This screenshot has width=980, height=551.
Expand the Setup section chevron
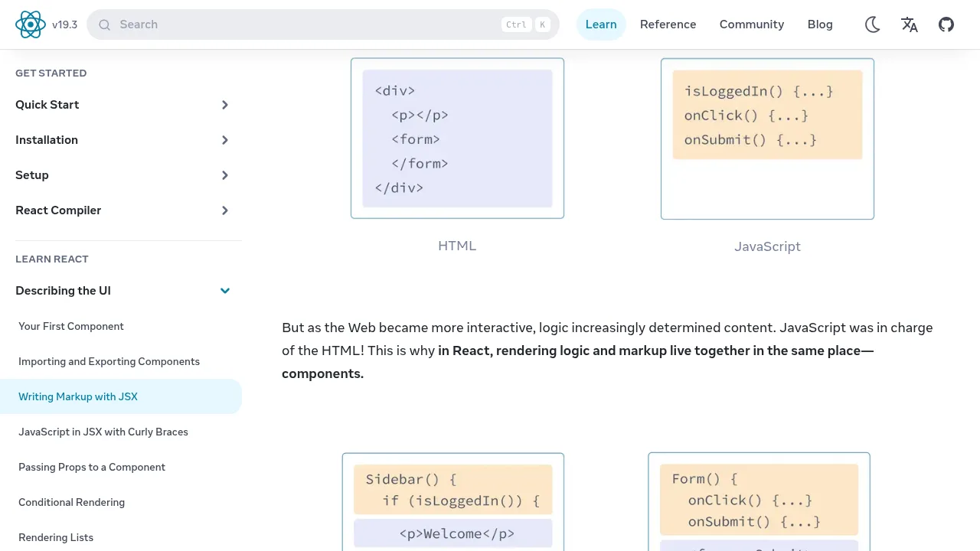coord(225,175)
